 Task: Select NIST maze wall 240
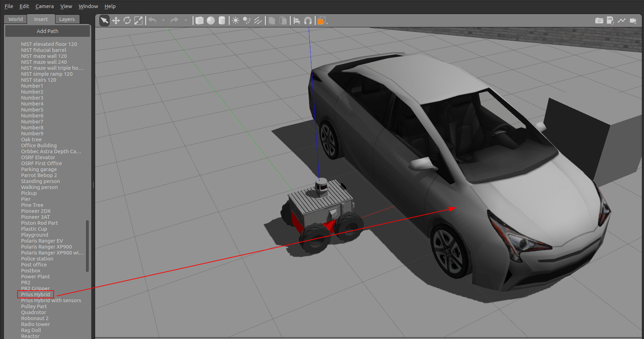(x=44, y=62)
